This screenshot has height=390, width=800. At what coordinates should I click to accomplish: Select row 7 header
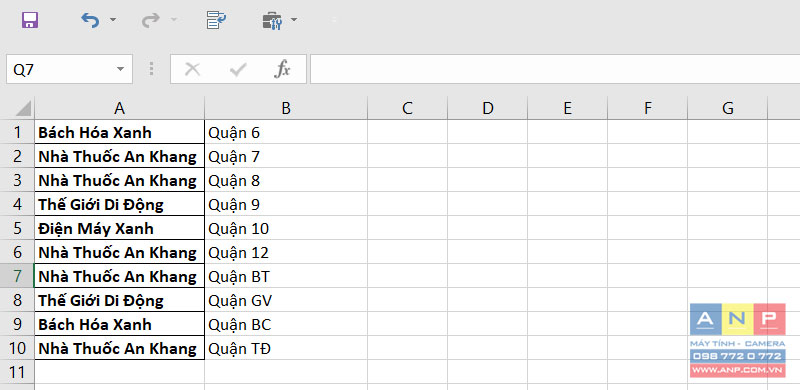17,276
